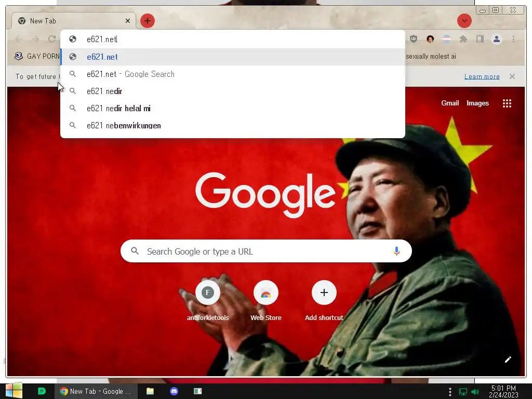The height and width of the screenshot is (399, 532).
Task: Open the Chrome three-dot menu
Action: click(x=513, y=39)
